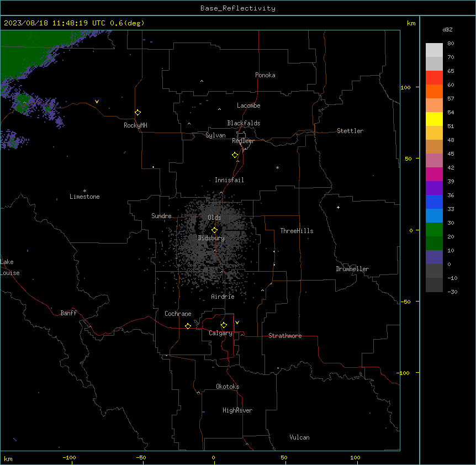
Task: Select the gold 51-48 dBZ color swatch
Action: pyautogui.click(x=434, y=133)
